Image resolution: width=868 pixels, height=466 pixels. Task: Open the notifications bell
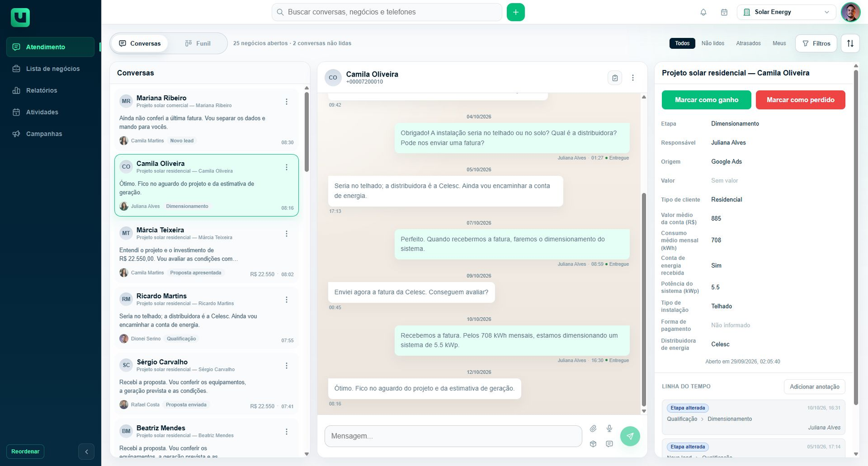point(703,12)
